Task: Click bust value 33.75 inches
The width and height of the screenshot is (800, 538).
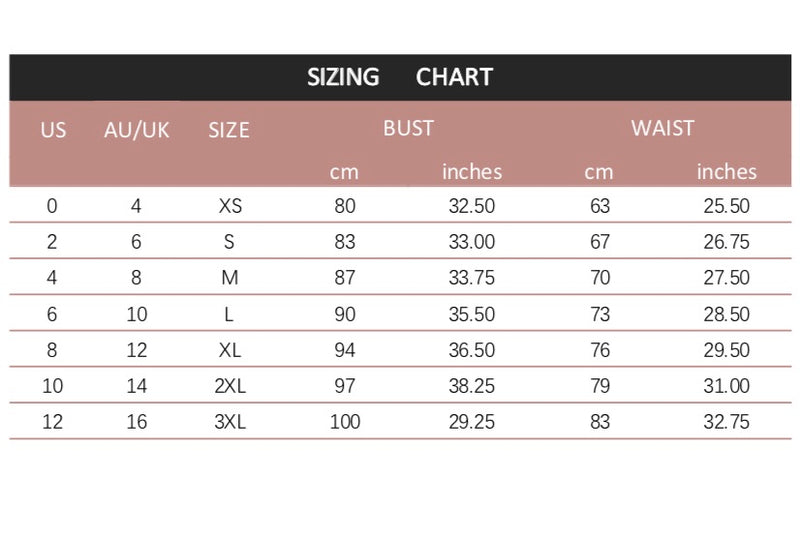Action: pos(472,278)
